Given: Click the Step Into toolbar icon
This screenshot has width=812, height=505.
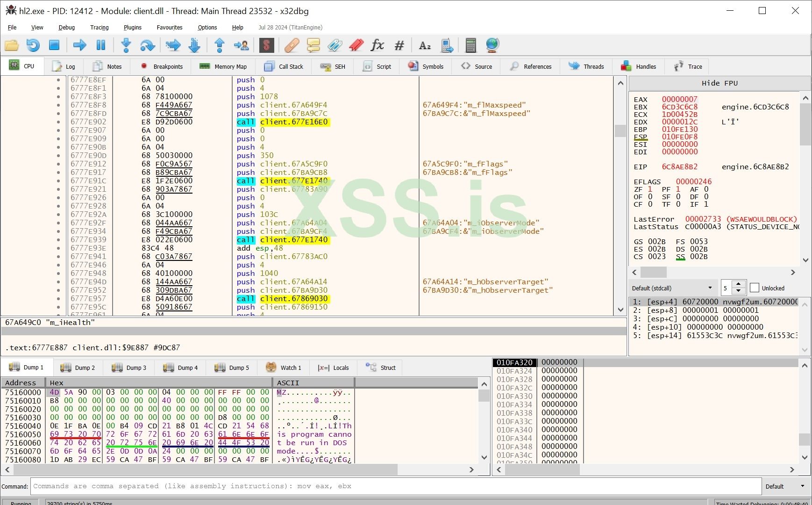Looking at the screenshot, I should point(126,45).
